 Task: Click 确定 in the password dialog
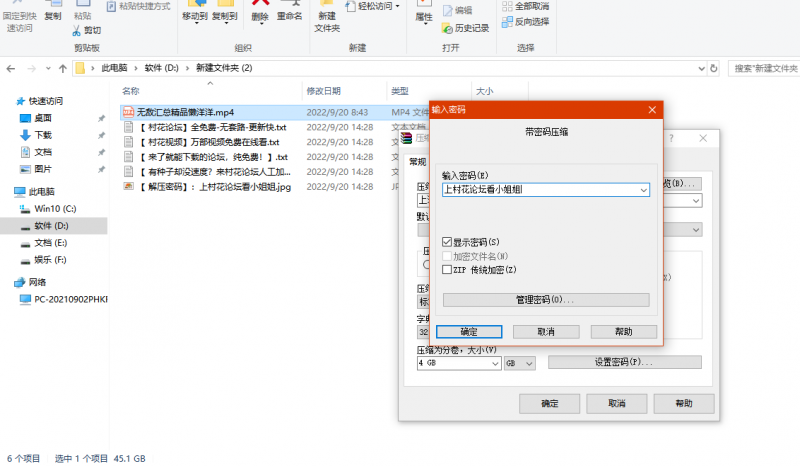pyautogui.click(x=469, y=331)
